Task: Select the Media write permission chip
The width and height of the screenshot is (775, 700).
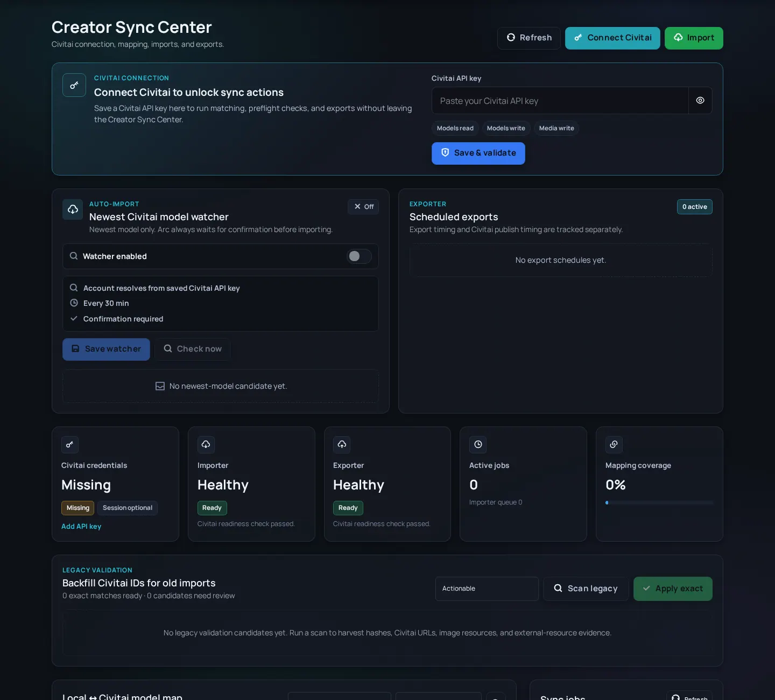Action: (556, 128)
